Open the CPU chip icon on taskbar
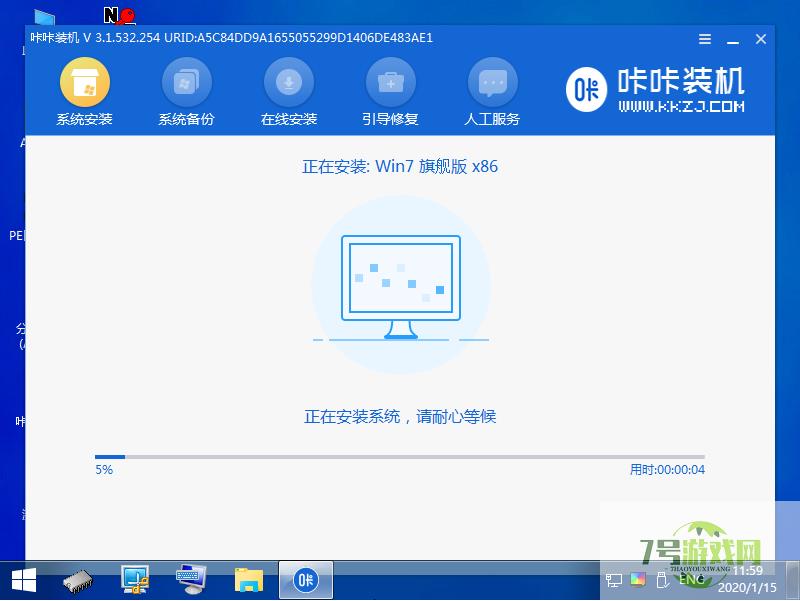Viewport: 800px width, 601px height. pos(78,580)
